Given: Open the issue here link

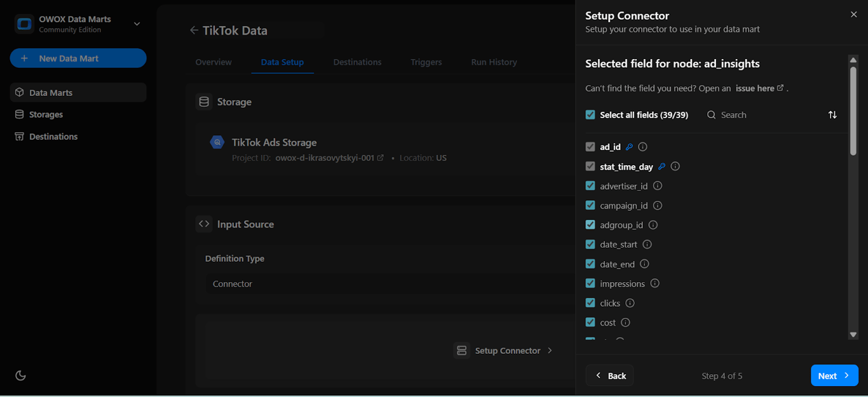Looking at the screenshot, I should pos(759,88).
